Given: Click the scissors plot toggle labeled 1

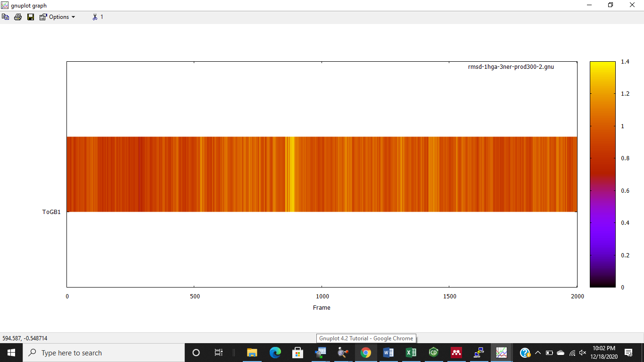Looking at the screenshot, I should (x=98, y=17).
